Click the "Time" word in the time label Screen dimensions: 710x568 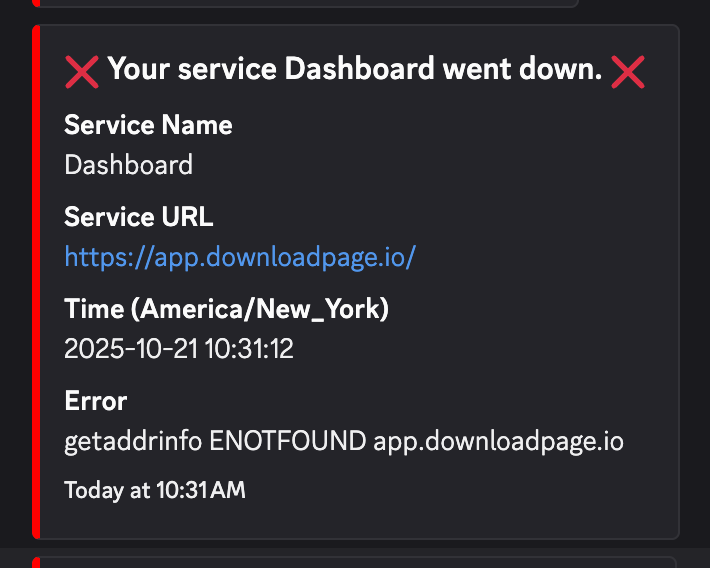(92, 309)
